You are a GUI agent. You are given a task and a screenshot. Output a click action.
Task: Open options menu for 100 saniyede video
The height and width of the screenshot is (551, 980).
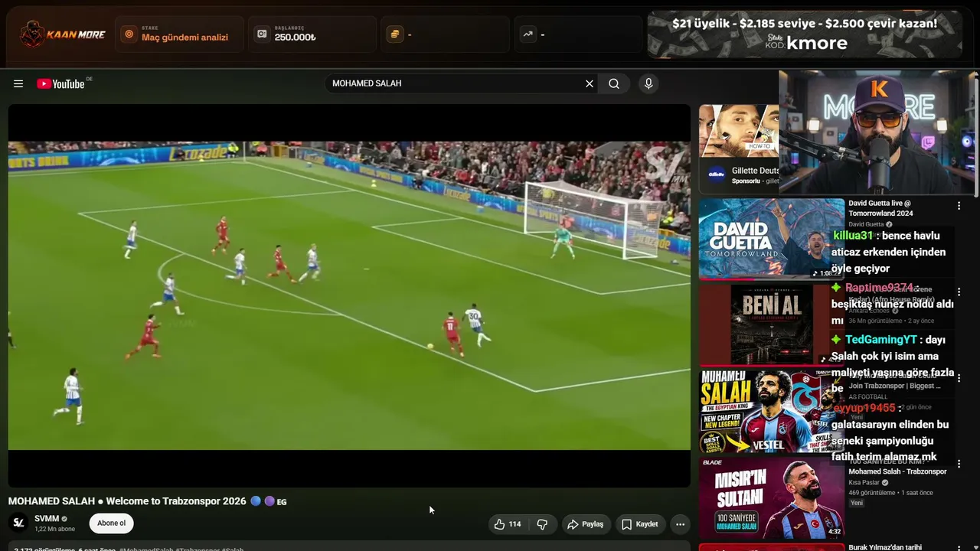(x=959, y=464)
